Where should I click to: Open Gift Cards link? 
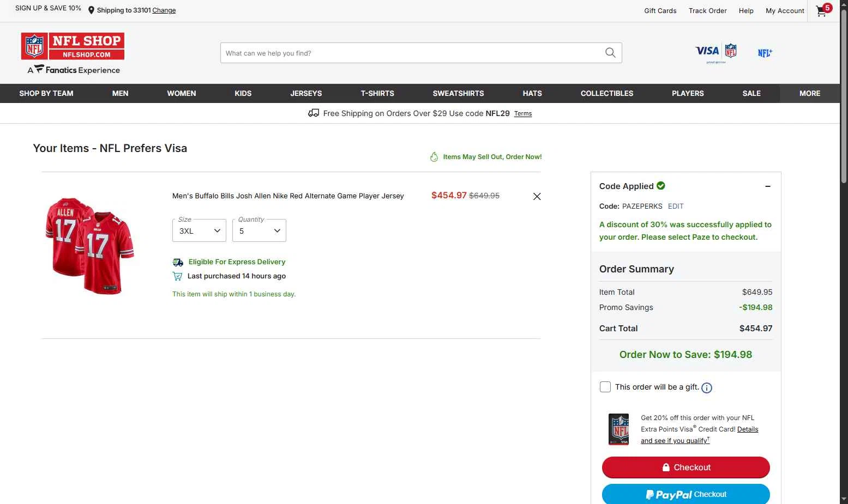tap(660, 11)
